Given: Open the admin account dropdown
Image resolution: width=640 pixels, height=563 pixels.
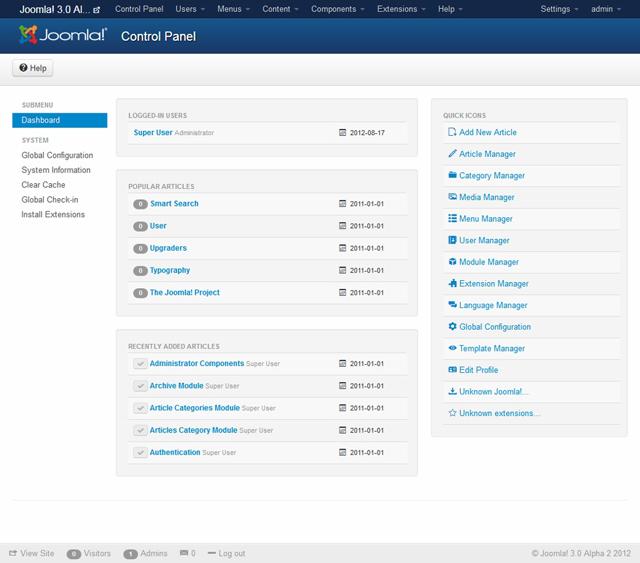Looking at the screenshot, I should [606, 9].
